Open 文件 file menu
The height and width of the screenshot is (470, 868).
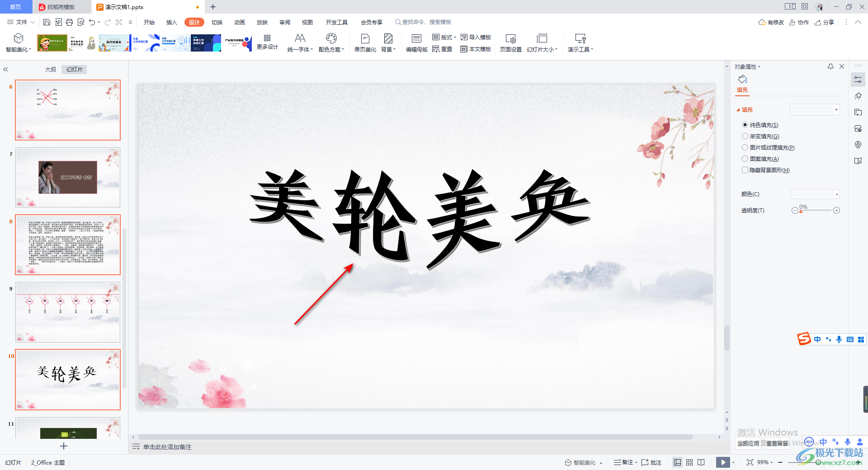(x=21, y=22)
